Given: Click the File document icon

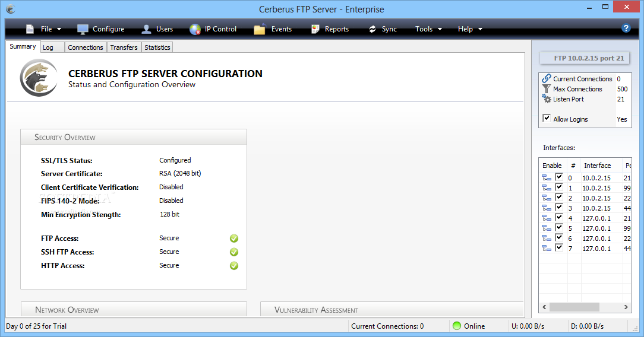Looking at the screenshot, I should coord(30,29).
